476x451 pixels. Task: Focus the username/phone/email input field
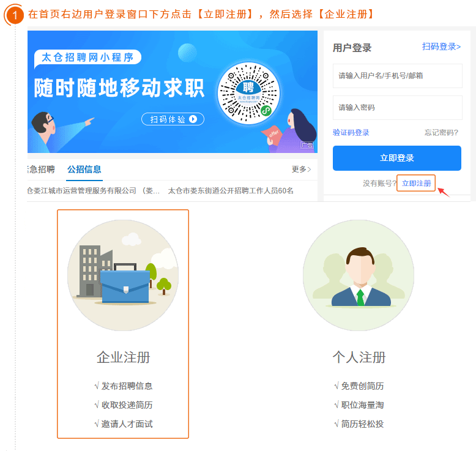(x=397, y=76)
